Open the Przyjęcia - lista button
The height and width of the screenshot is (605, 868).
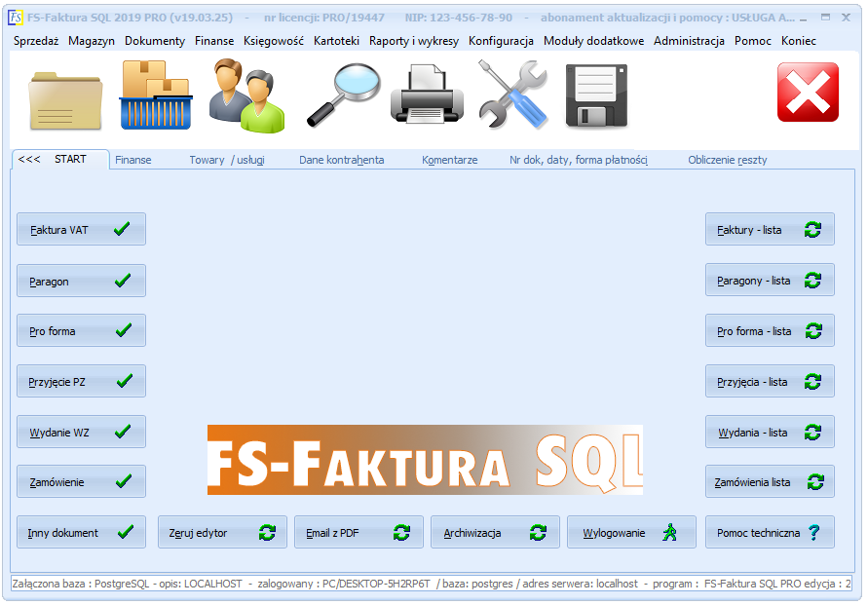[770, 381]
